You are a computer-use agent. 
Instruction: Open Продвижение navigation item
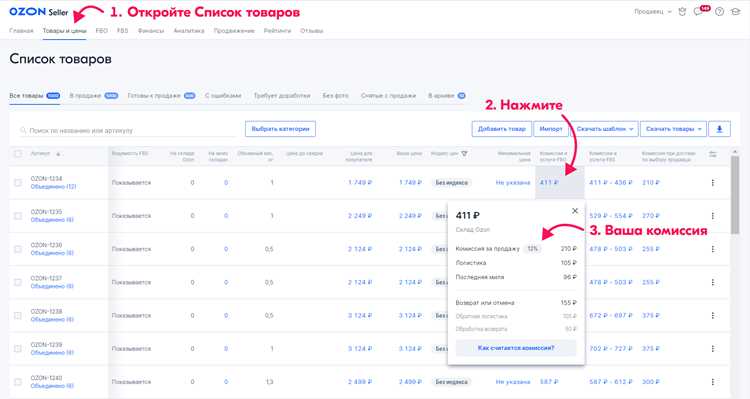click(x=234, y=31)
